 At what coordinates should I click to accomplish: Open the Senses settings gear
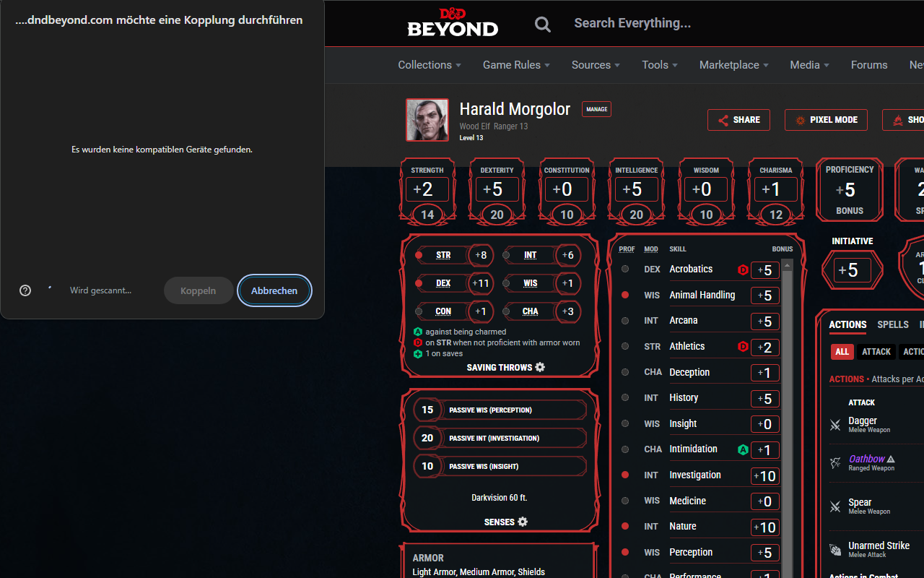pyautogui.click(x=523, y=522)
